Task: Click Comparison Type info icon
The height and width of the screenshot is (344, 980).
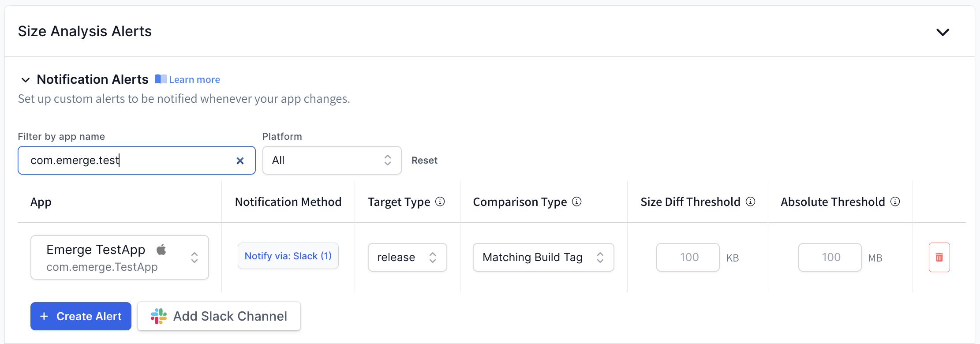Action: coord(576,202)
